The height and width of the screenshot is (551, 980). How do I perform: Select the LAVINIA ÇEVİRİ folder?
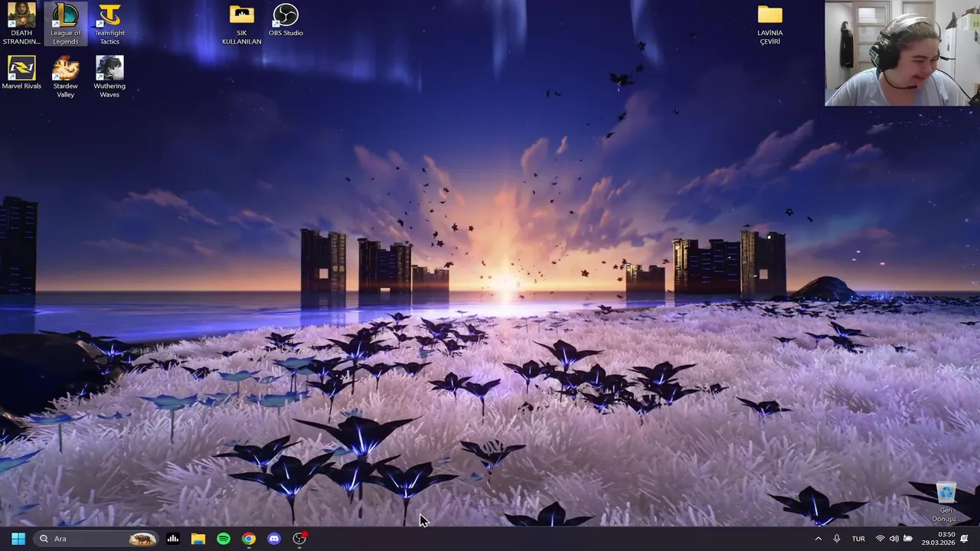(770, 24)
